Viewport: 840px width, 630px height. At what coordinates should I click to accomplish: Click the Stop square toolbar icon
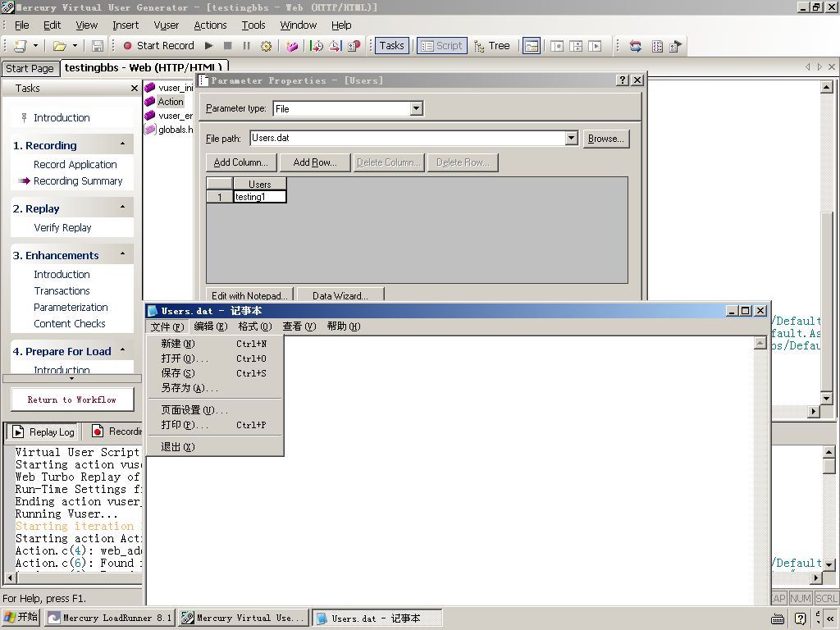228,46
